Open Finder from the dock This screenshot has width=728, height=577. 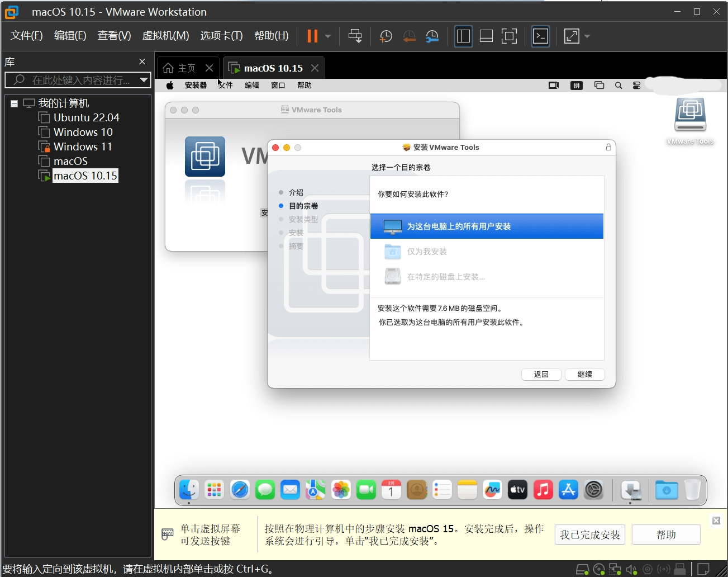click(189, 490)
